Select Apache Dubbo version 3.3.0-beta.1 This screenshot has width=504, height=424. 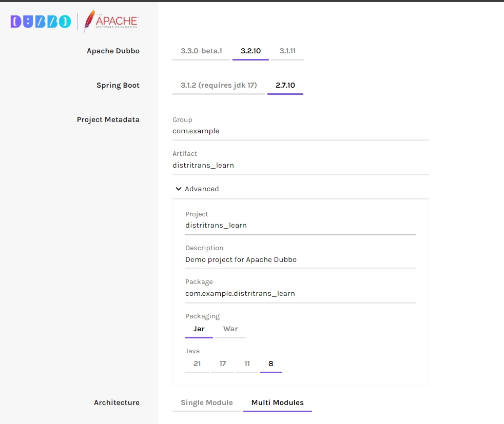[x=201, y=51]
